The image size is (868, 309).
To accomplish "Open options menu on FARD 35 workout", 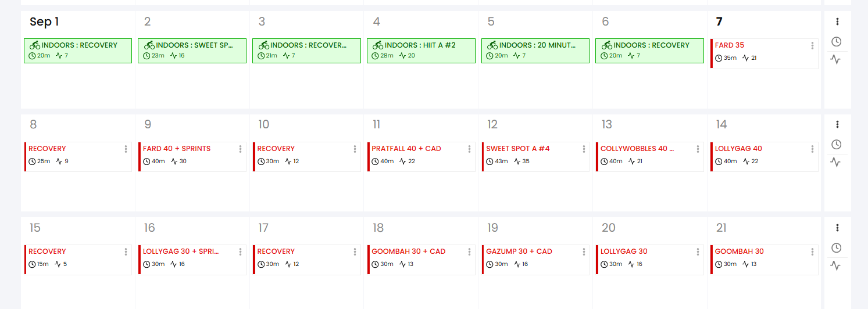I will click(x=812, y=46).
